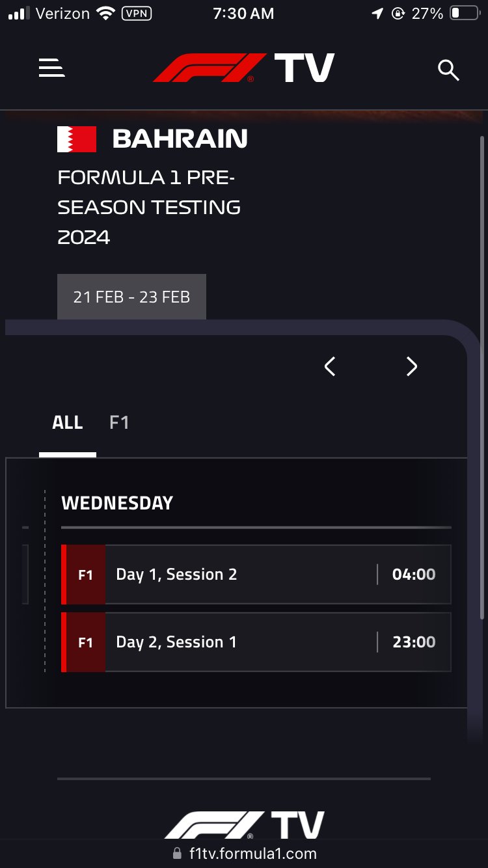Tap the F1 TV header logo
Screen dimensions: 488x868
pyautogui.click(x=244, y=68)
